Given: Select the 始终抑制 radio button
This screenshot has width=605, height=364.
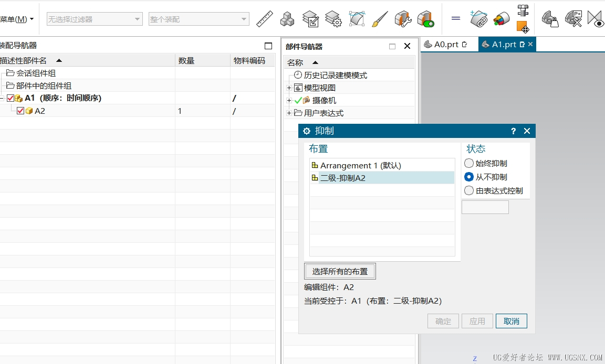Looking at the screenshot, I should point(469,163).
